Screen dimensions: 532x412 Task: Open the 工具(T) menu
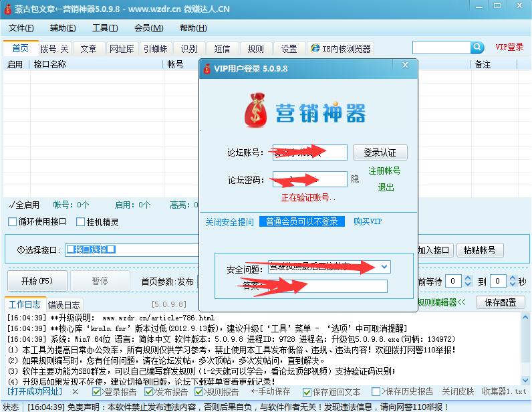point(105,28)
